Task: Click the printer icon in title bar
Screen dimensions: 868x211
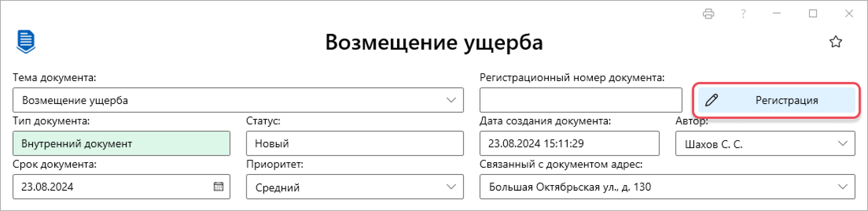Action: tap(708, 14)
